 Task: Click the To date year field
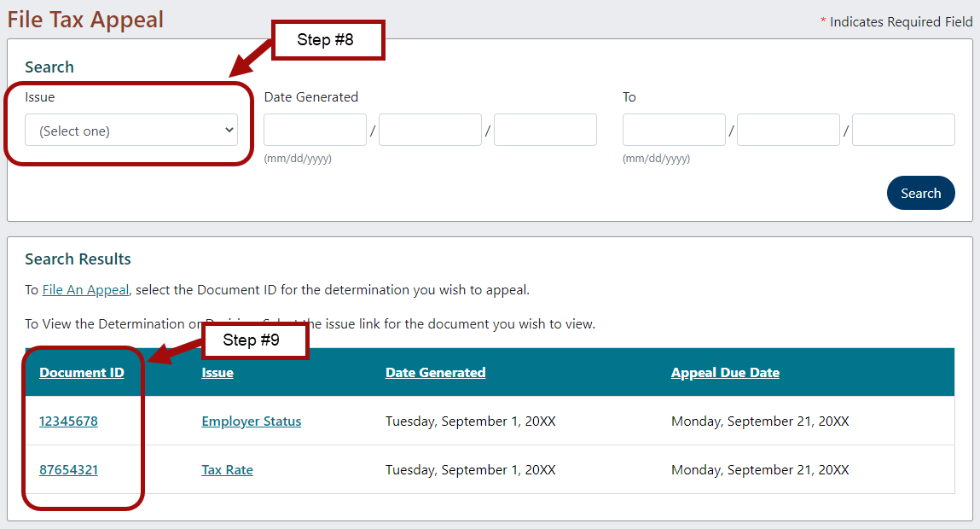(x=903, y=130)
